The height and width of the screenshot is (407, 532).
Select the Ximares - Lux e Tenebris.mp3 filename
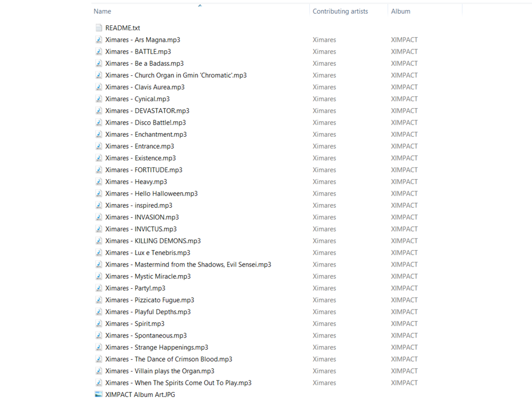point(148,252)
